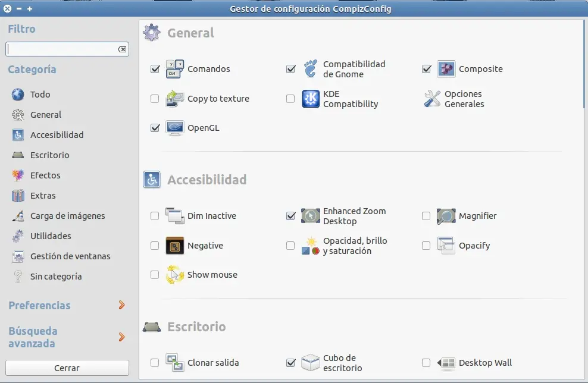Open the Negative plugin label
Image resolution: width=588 pixels, height=383 pixels.
pyautogui.click(x=205, y=246)
